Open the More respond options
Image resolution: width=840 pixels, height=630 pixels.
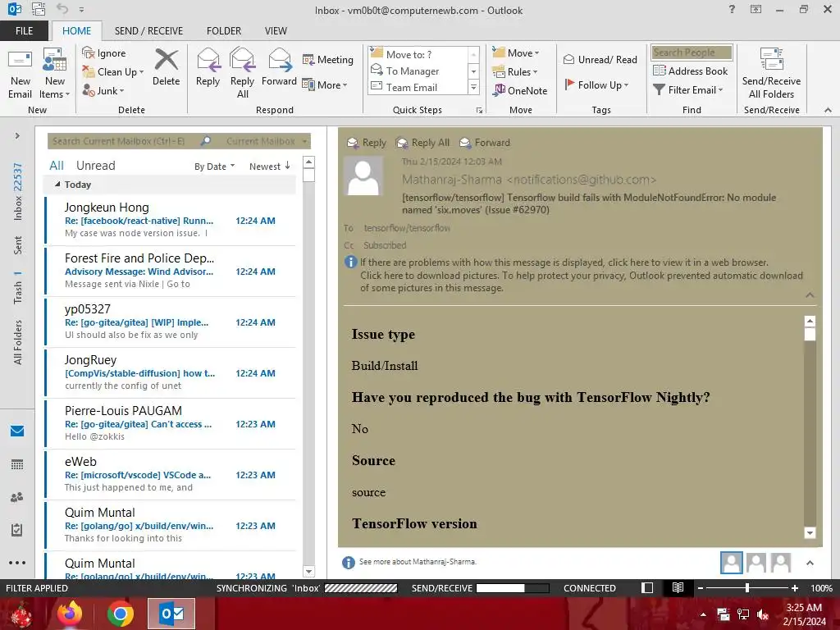tap(325, 84)
